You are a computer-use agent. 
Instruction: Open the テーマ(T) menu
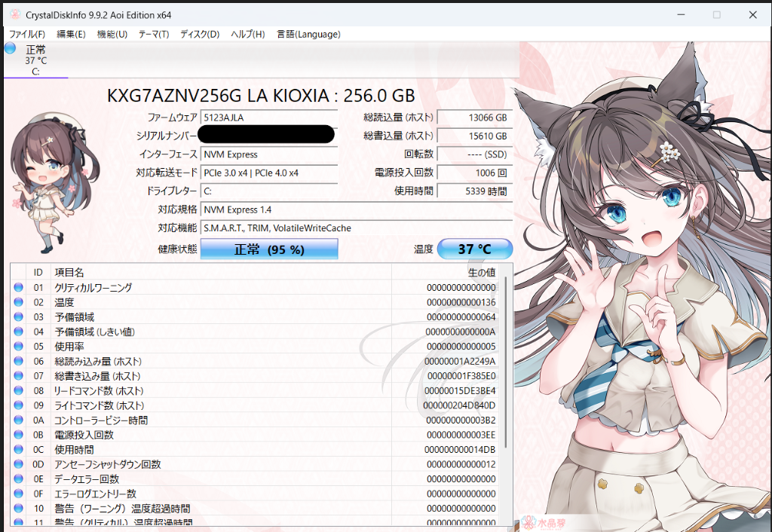tap(154, 34)
